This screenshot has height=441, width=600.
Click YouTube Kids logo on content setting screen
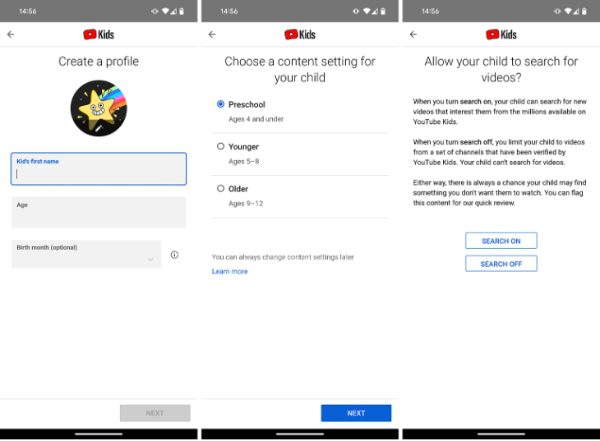click(x=299, y=34)
